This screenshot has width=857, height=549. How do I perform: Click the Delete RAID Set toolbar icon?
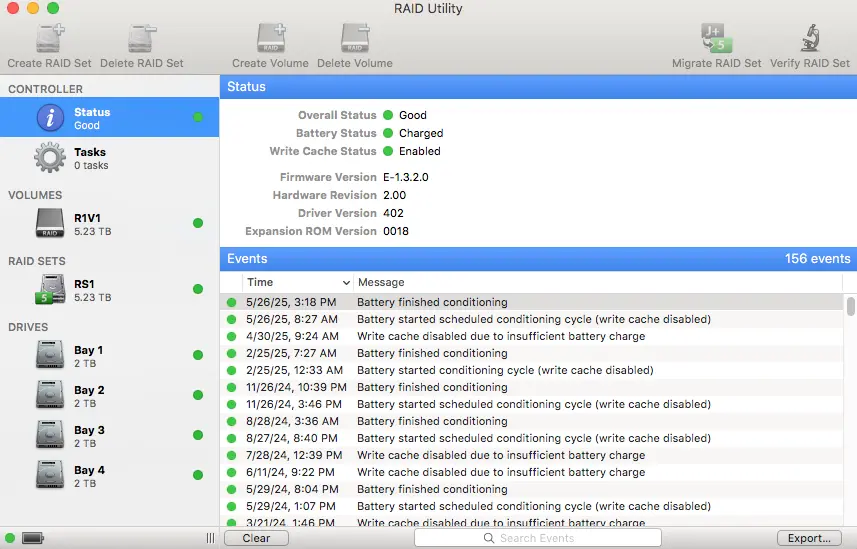[x=141, y=39]
